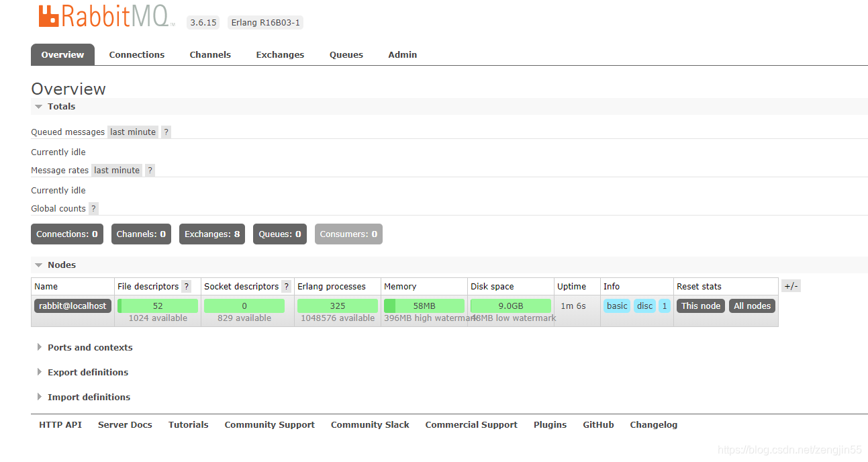Click the Socket descriptors 0 bar
Image resolution: width=868 pixels, height=462 pixels.
click(x=244, y=306)
